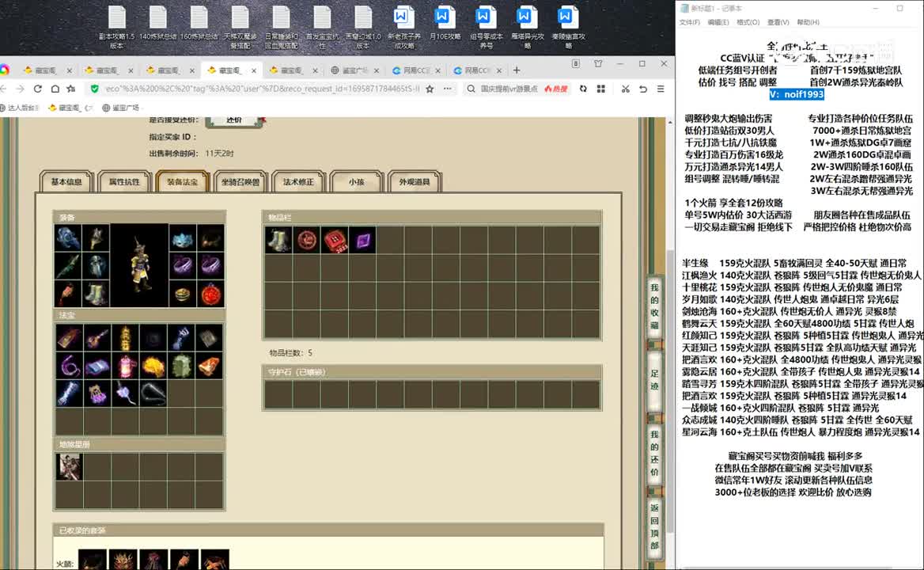Open the 鉴宝广场 bookmark
The height and width of the screenshot is (570, 924).
pos(121,108)
